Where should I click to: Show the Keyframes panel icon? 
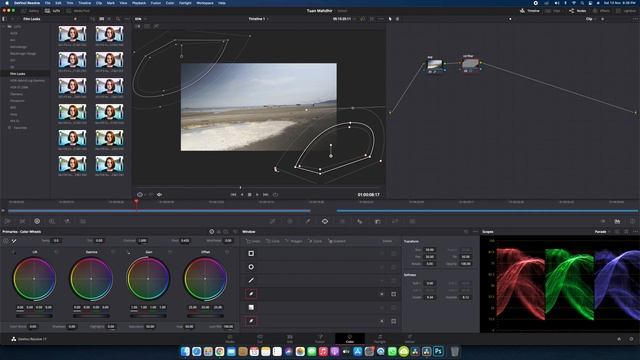click(x=602, y=221)
